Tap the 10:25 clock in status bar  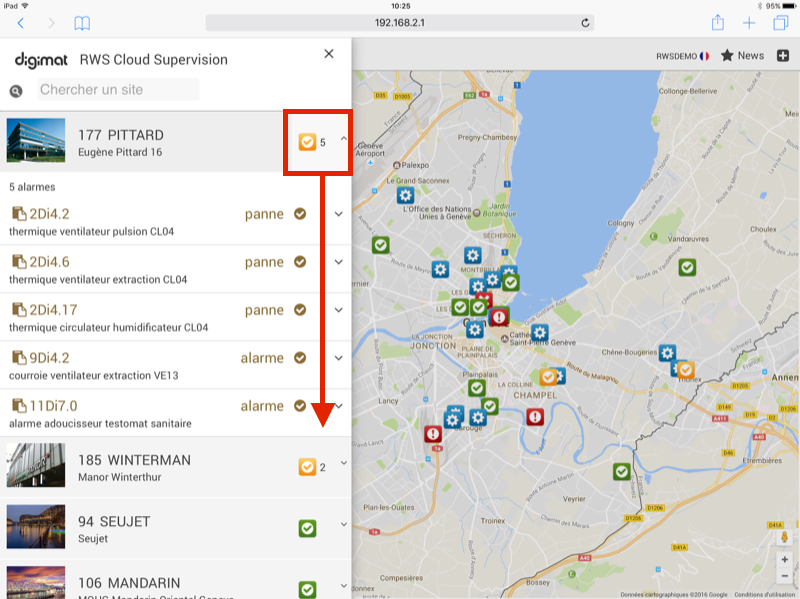pos(401,6)
